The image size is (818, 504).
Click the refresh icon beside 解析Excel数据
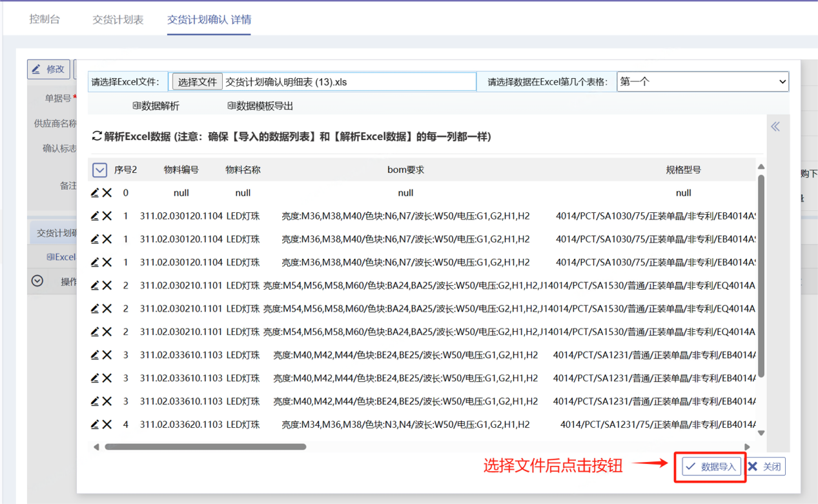[97, 136]
